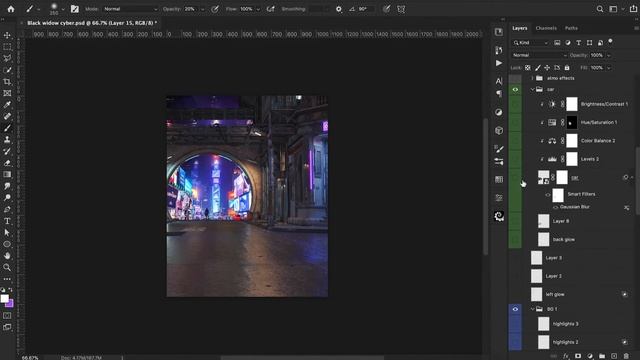Toggle Gaussian Blur filter visibility eye
The image size is (640, 360).
(x=555, y=207)
